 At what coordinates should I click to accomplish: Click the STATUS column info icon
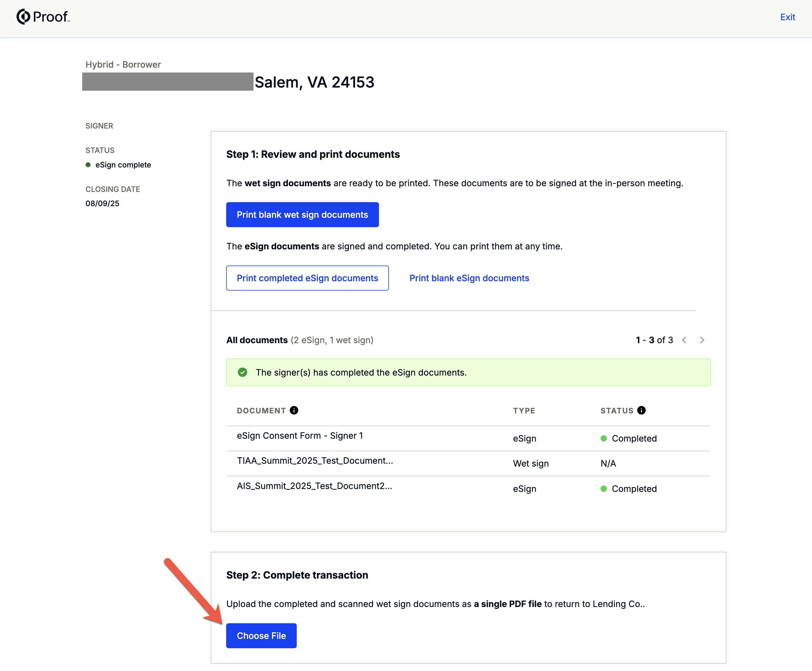[x=642, y=410]
